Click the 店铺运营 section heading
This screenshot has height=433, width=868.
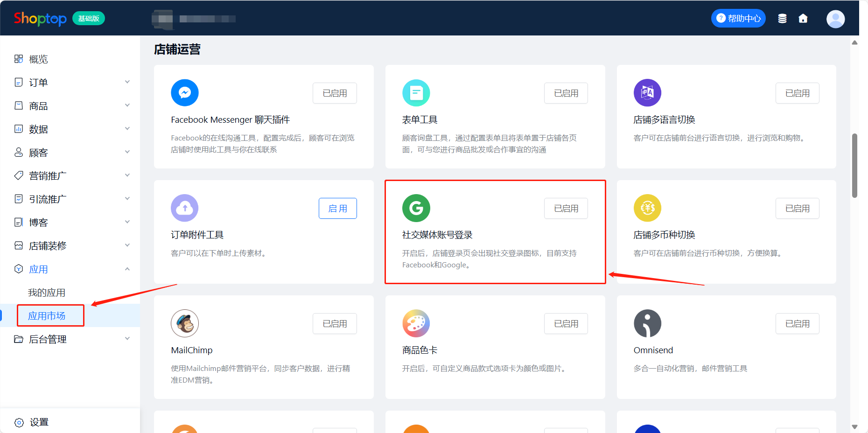click(177, 49)
